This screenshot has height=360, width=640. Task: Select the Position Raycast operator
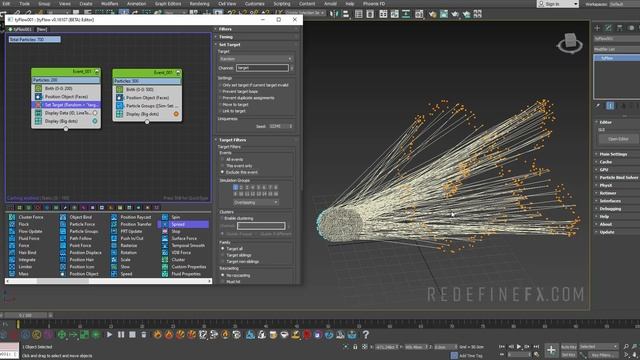136,217
